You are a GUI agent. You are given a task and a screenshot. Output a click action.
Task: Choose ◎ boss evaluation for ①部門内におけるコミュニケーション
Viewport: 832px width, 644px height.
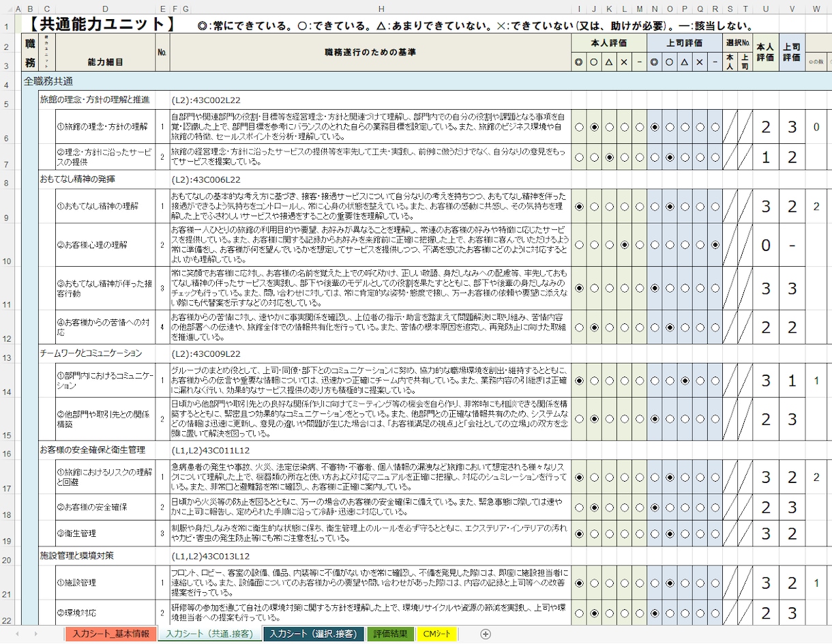(655, 381)
